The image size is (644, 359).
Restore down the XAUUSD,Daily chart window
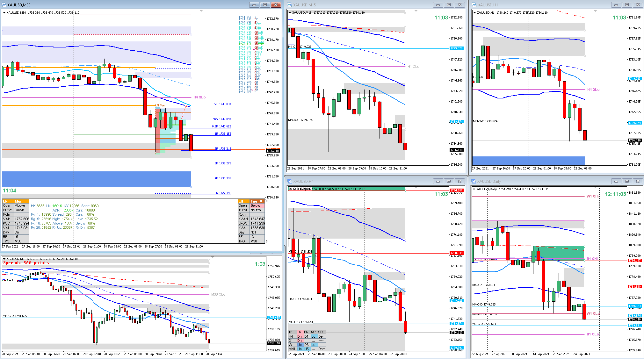(627, 181)
